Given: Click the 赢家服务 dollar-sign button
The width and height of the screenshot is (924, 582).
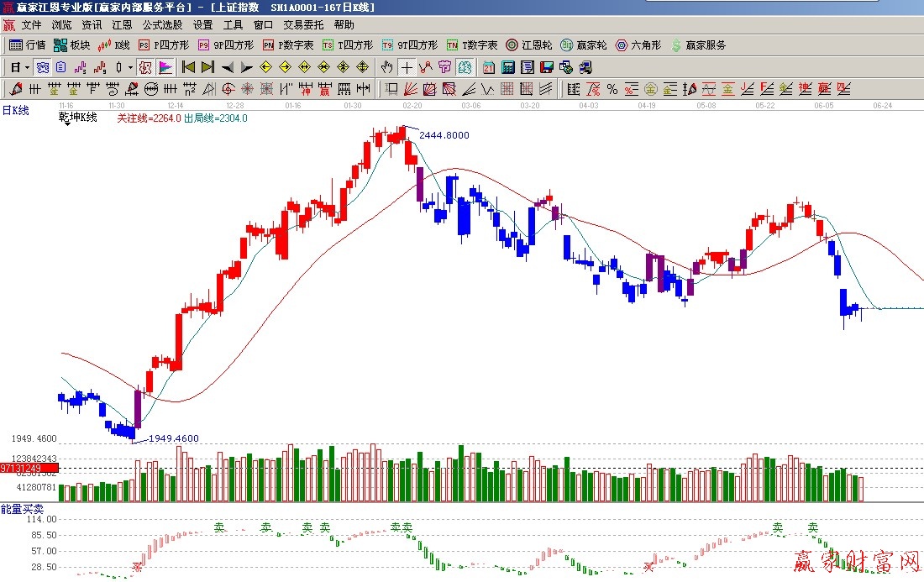Looking at the screenshot, I should point(697,45).
